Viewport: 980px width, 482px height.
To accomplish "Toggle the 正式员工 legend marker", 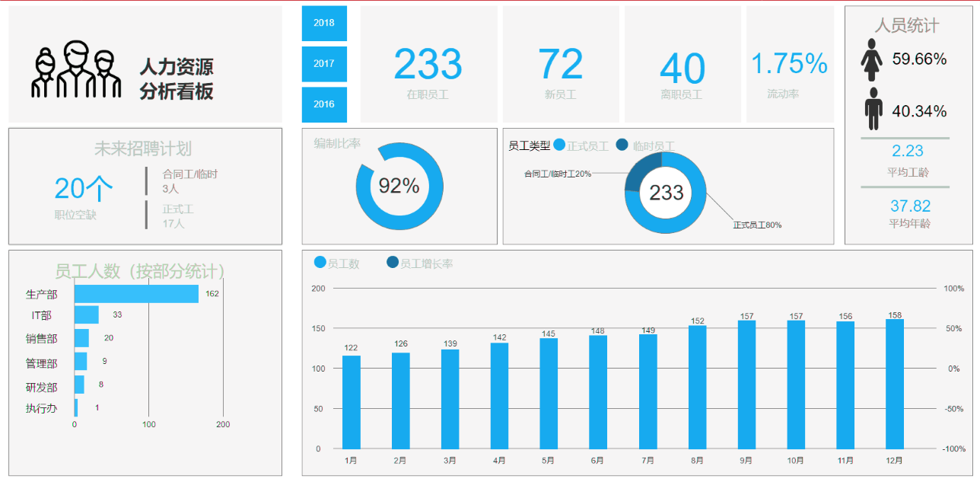I will (x=560, y=145).
